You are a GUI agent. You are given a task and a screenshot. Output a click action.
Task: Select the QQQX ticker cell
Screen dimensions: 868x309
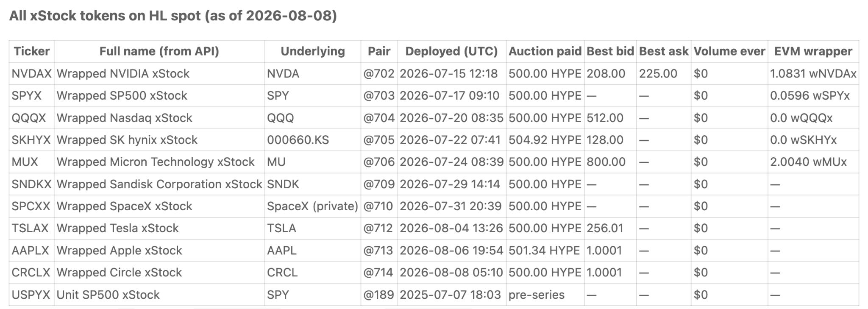coord(31,118)
